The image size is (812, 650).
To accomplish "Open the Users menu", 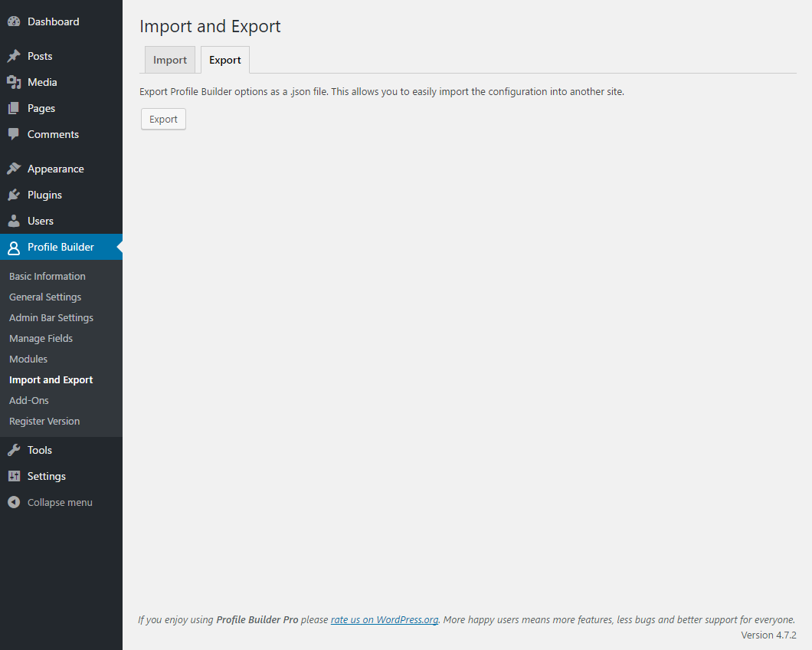I will click(x=41, y=221).
